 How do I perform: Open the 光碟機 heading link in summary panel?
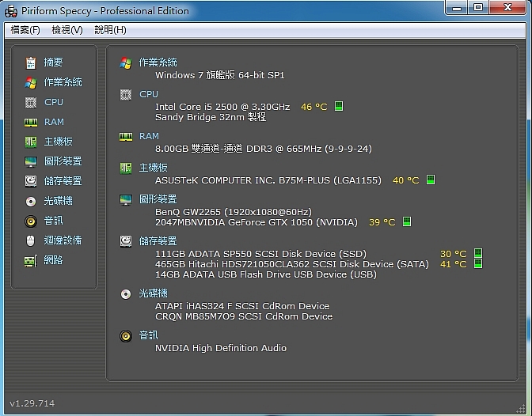pyautogui.click(x=153, y=293)
